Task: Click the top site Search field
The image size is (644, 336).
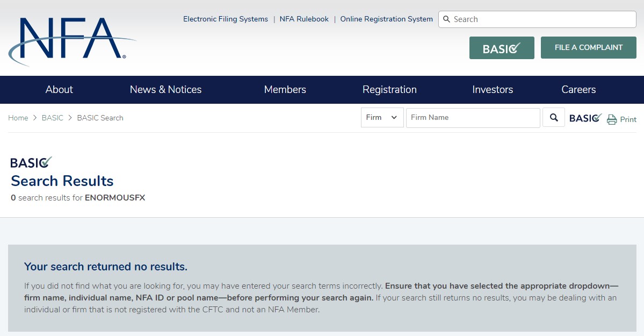Action: 537,19
